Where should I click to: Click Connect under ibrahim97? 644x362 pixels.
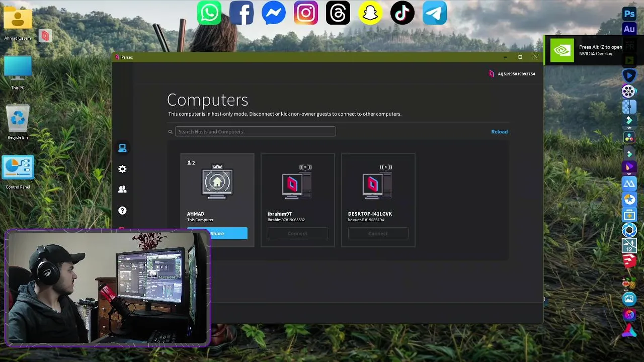297,233
